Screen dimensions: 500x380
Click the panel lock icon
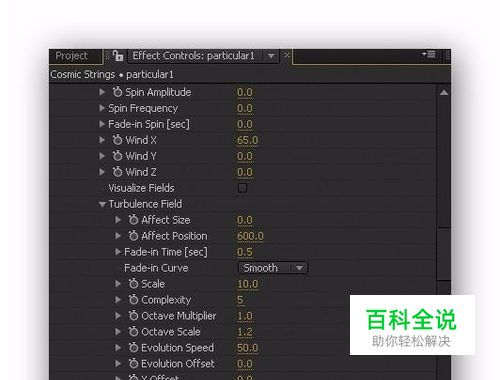(118, 56)
